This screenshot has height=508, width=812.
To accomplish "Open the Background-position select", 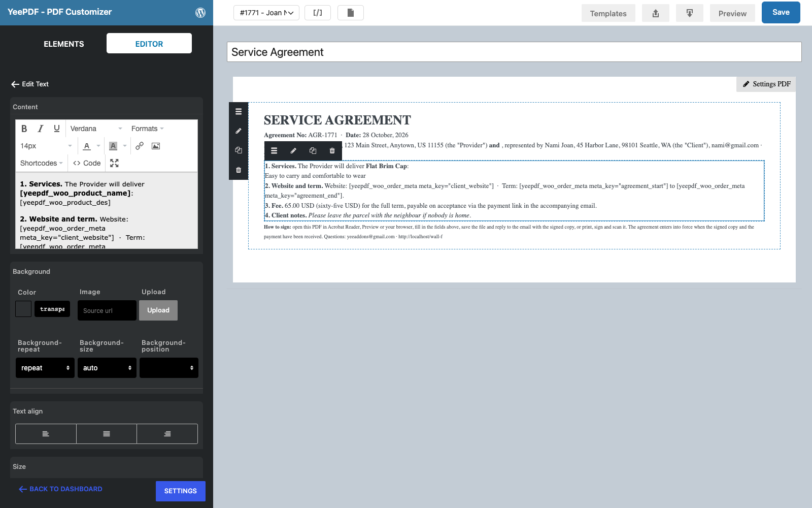I will point(169,368).
